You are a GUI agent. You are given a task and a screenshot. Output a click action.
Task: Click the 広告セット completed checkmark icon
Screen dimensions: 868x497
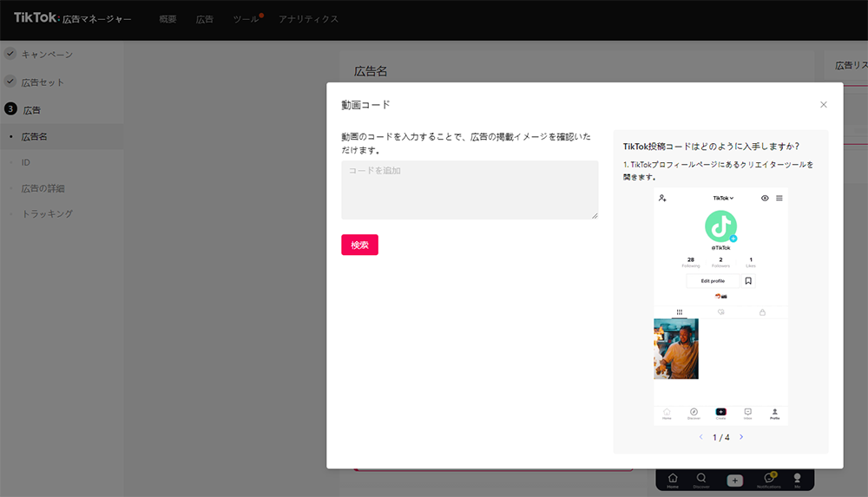[x=10, y=82]
